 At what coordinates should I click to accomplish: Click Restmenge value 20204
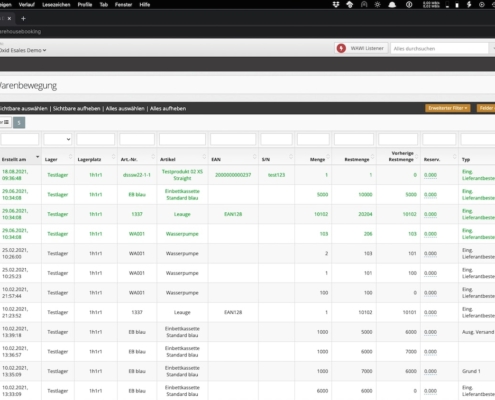coord(365,214)
